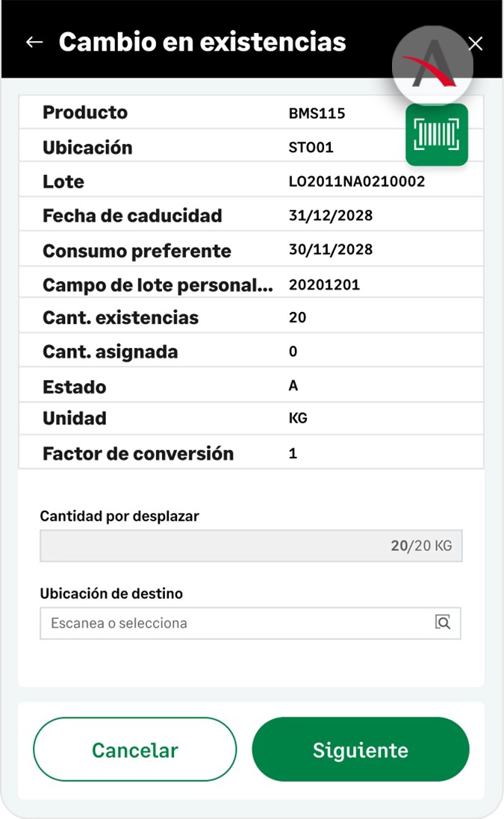
Task: Select the Estado row
Action: click(251, 386)
